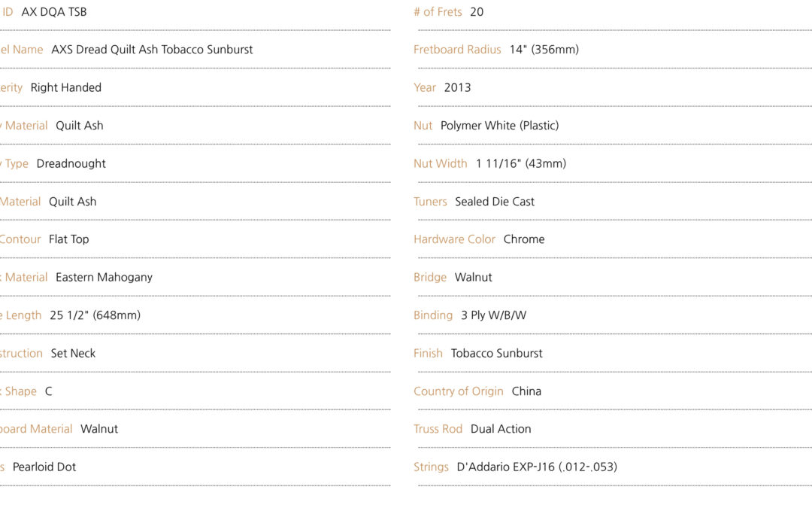Click 'Country of Origin' label
This screenshot has height=508, width=812.
459,391
